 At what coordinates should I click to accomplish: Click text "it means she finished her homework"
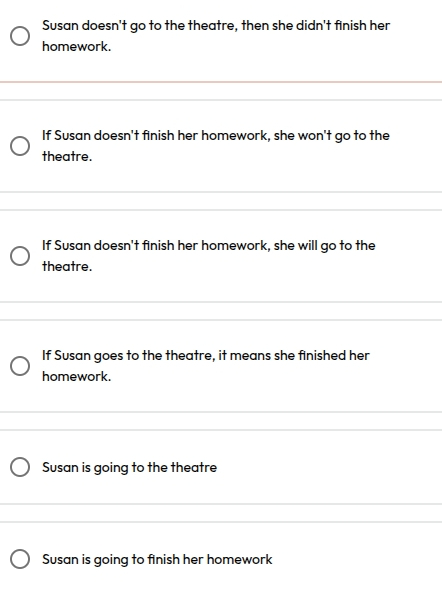point(206,366)
